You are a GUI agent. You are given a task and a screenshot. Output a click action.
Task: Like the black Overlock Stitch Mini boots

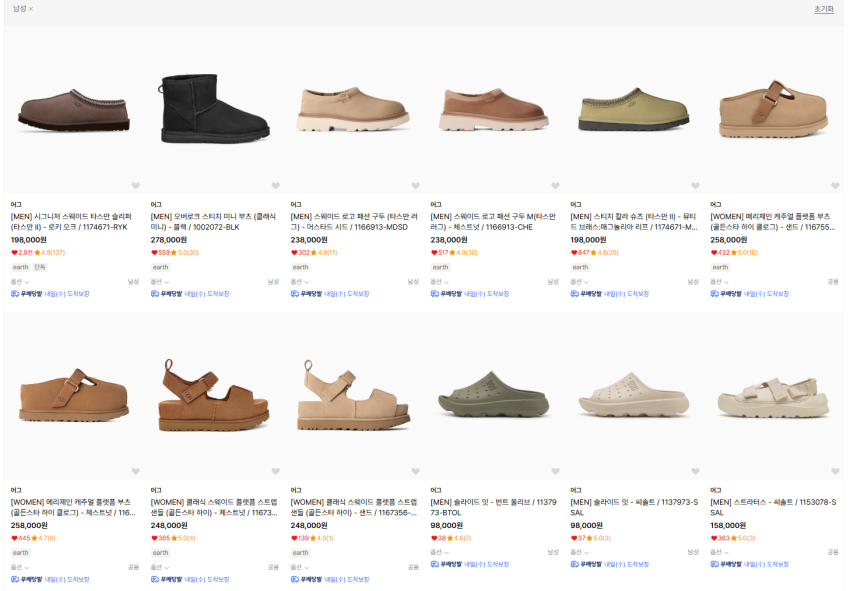275,185
